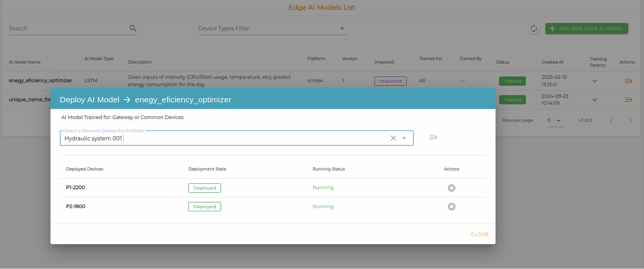Image resolution: width=644 pixels, height=269 pixels.
Task: Close the Deploy AI Model dialog
Action: coord(480,234)
